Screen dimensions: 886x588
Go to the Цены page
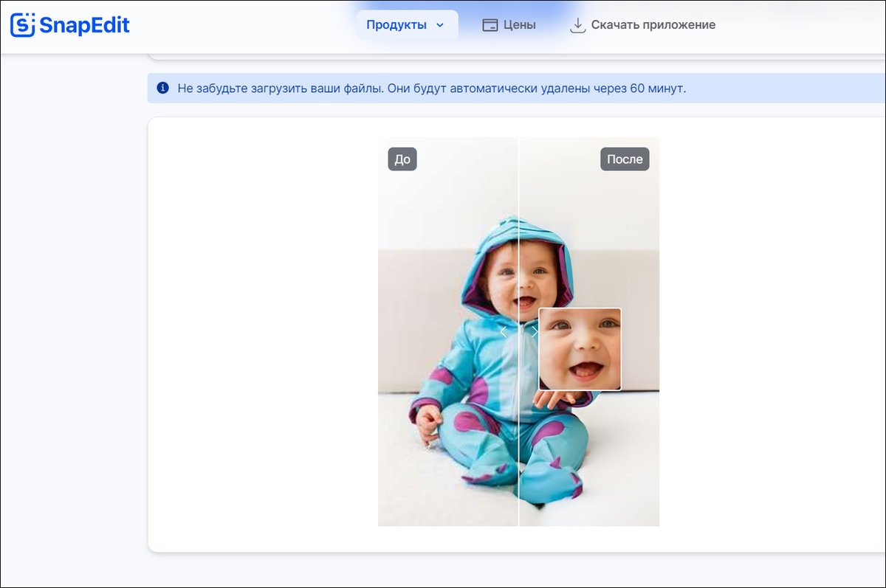pyautogui.click(x=519, y=25)
